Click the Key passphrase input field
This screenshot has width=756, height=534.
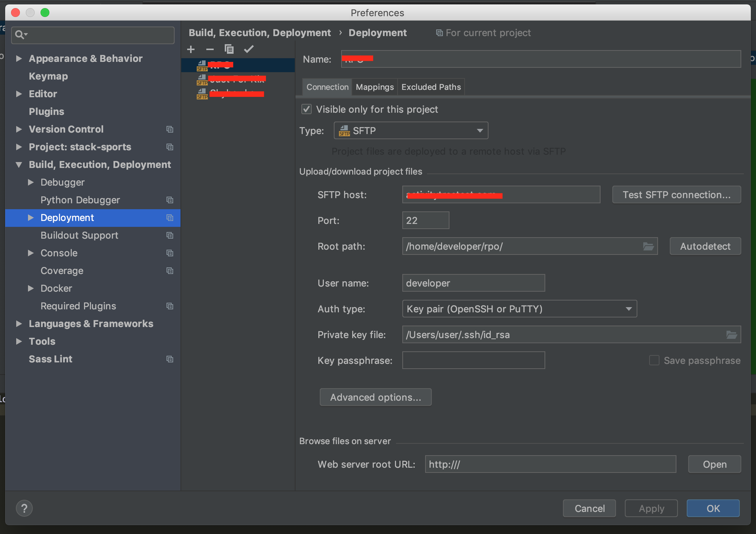pos(473,360)
